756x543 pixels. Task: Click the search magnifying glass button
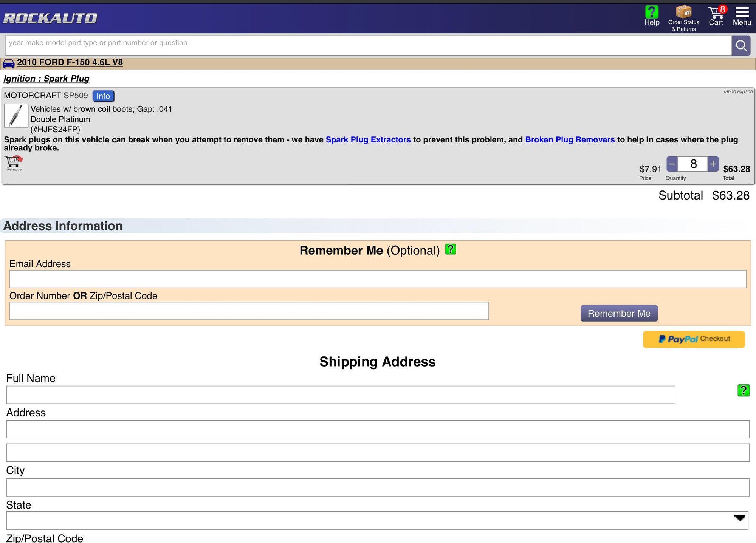(x=741, y=46)
